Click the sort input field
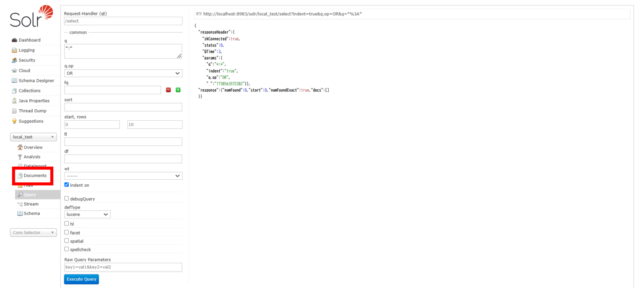The image size is (644, 292). click(123, 107)
